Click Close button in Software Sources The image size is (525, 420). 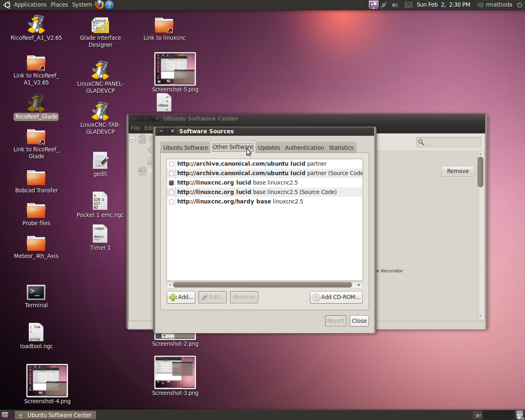(359, 321)
